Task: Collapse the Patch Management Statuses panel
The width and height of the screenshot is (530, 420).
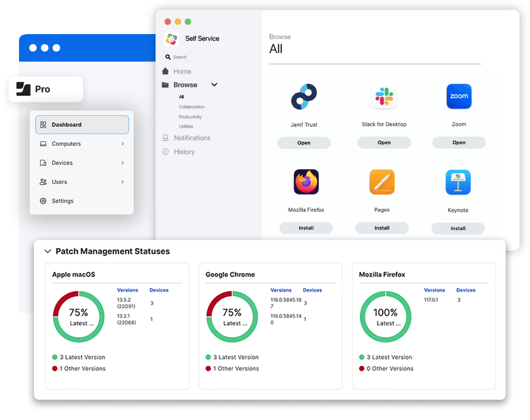Action: coord(48,251)
